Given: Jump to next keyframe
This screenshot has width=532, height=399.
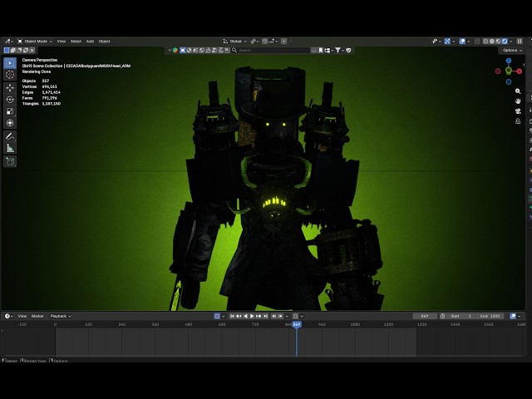Looking at the screenshot, I should pos(259,316).
